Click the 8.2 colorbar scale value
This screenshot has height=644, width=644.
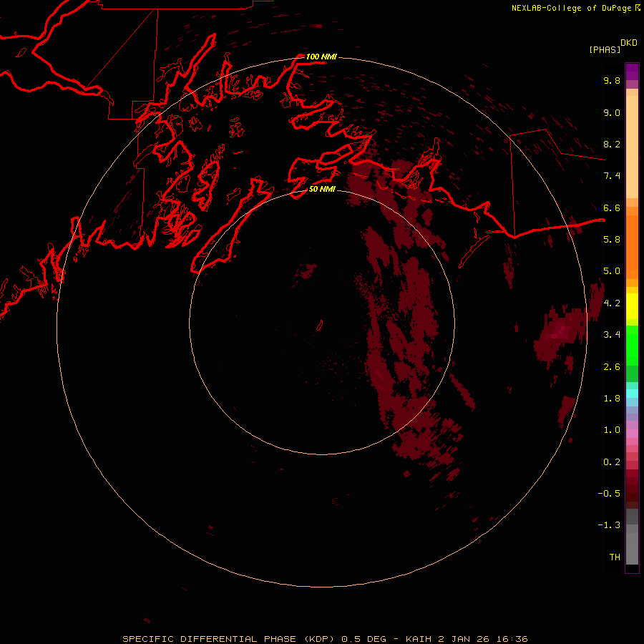[x=612, y=144]
